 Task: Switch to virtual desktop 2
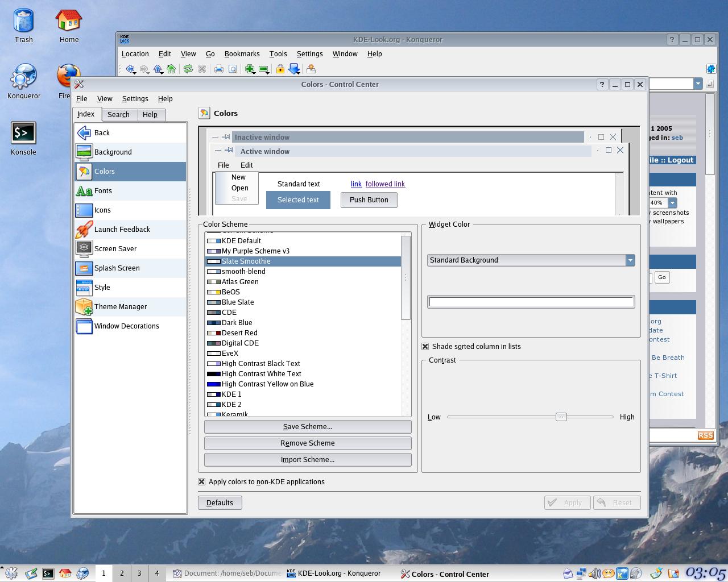[x=121, y=573]
